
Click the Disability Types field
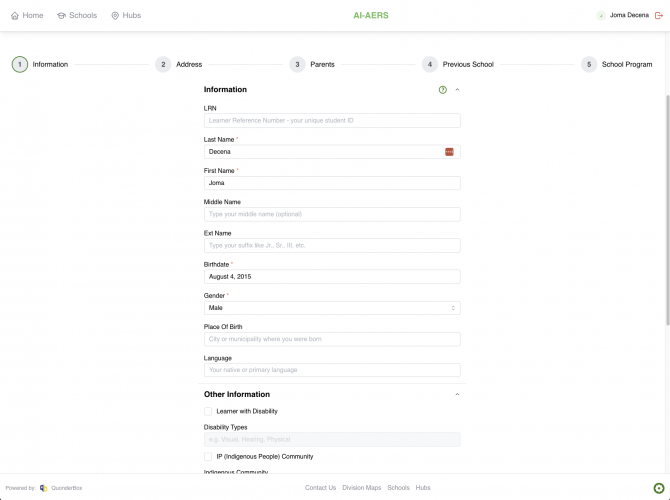pos(332,439)
